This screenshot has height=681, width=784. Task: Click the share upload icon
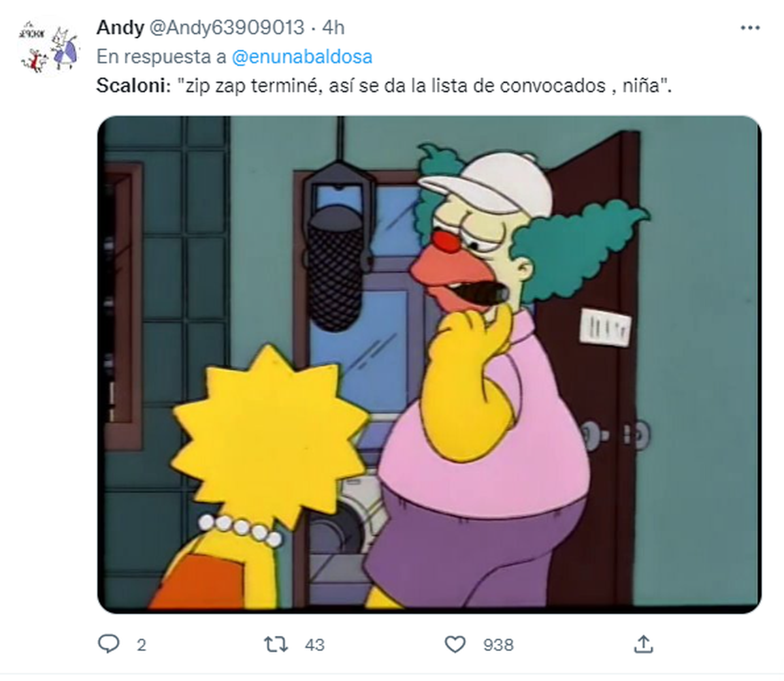tap(644, 644)
